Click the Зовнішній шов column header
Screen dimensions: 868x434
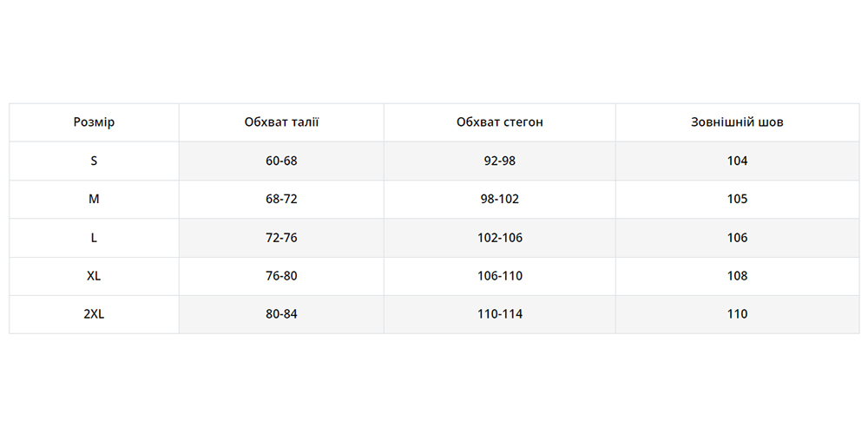pos(737,122)
